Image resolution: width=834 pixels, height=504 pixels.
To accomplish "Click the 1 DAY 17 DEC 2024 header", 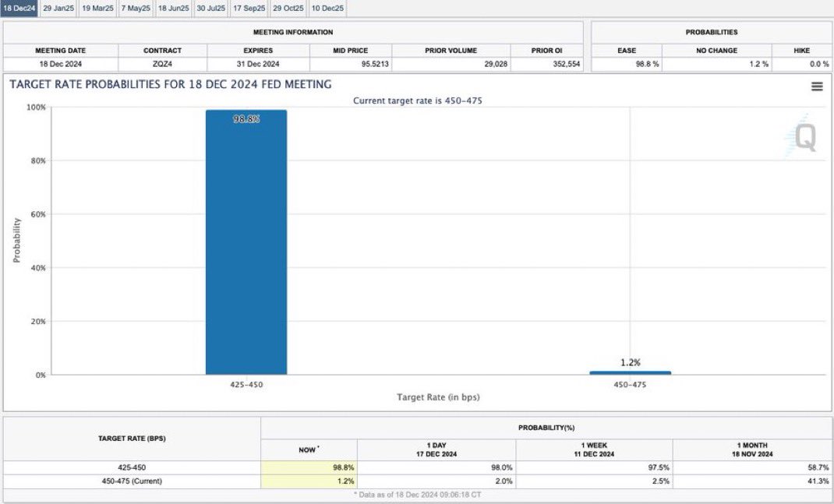I will [x=436, y=449].
